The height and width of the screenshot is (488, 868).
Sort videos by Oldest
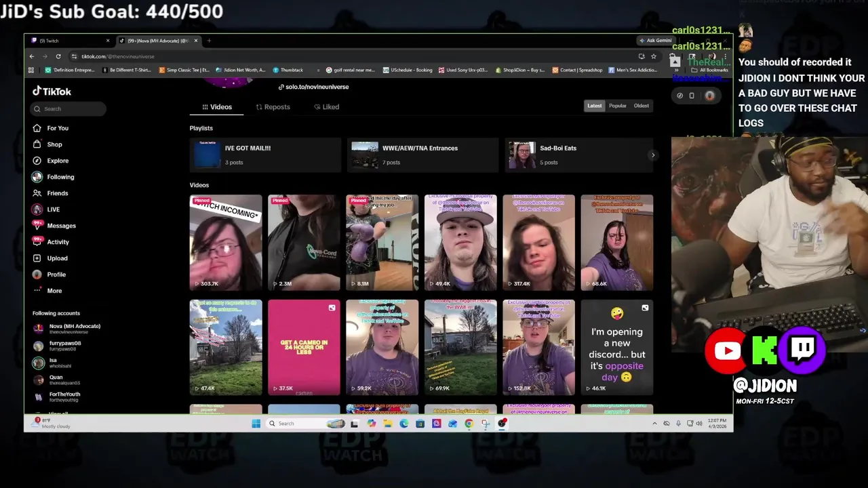coord(641,106)
